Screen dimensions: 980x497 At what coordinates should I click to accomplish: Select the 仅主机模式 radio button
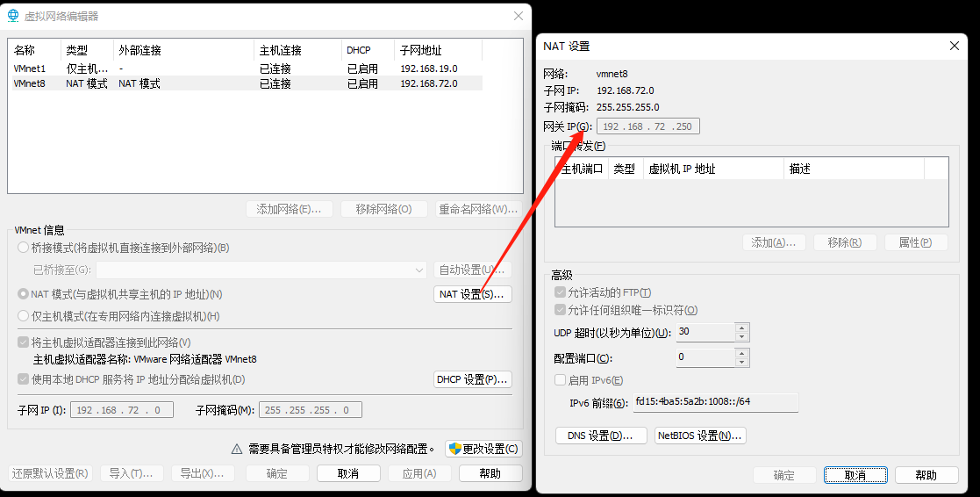pos(24,316)
